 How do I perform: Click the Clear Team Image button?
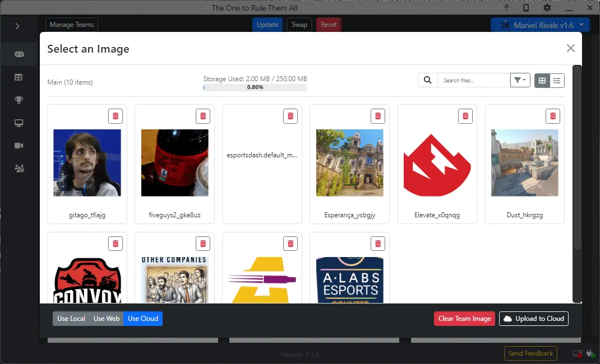tap(464, 319)
